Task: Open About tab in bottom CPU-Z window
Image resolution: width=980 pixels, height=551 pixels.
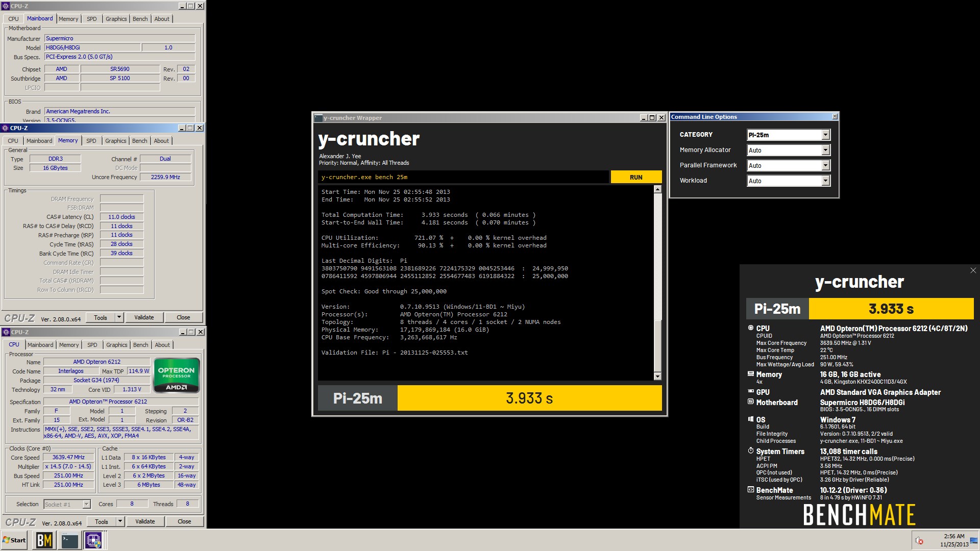Action: (x=162, y=345)
